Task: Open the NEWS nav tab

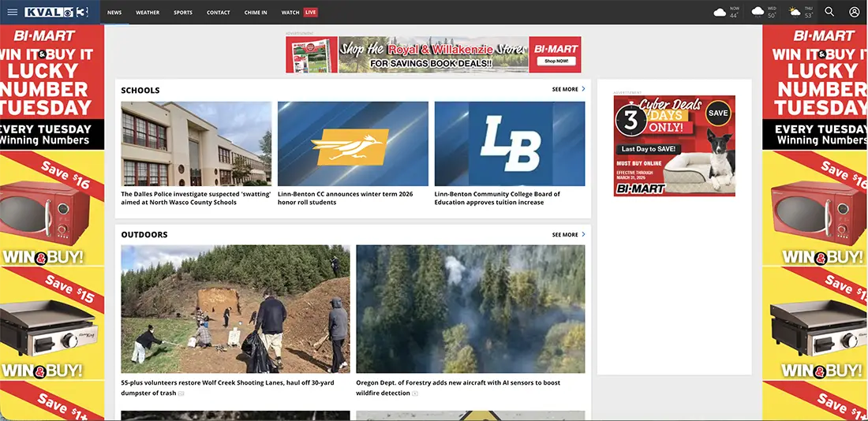Action: point(114,12)
